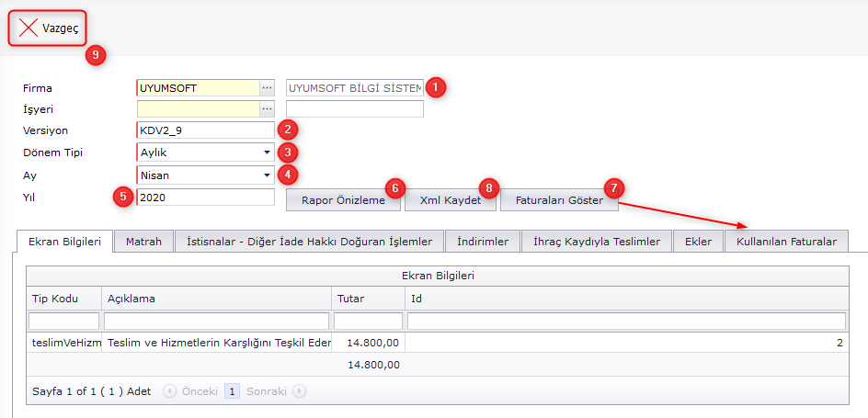The image size is (868, 418).
Task: Click the Versiyon input field
Action: [205, 130]
